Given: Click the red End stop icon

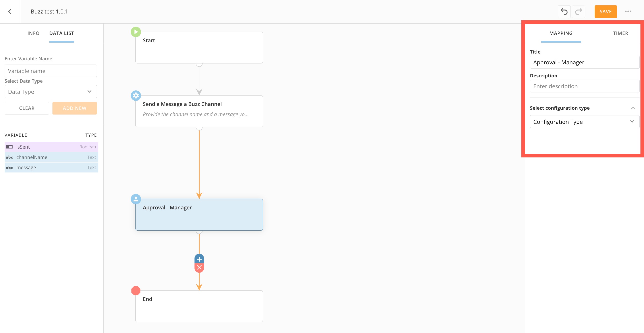Looking at the screenshot, I should click(x=136, y=291).
